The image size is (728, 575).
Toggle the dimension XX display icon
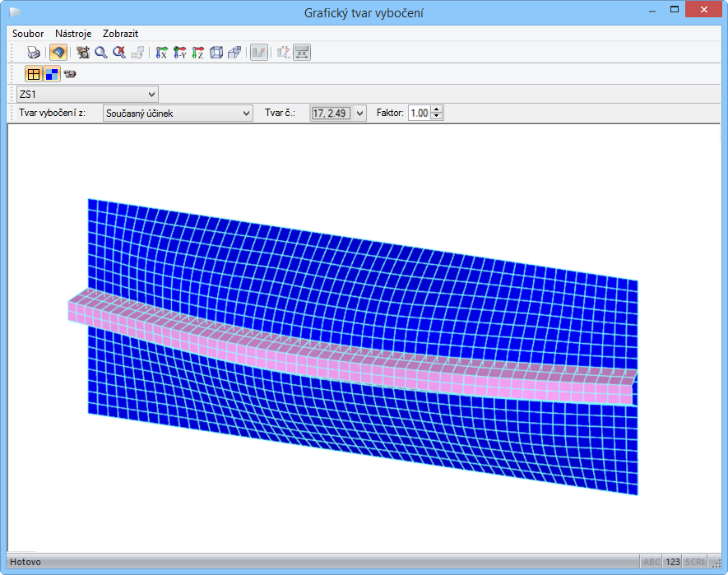point(302,52)
